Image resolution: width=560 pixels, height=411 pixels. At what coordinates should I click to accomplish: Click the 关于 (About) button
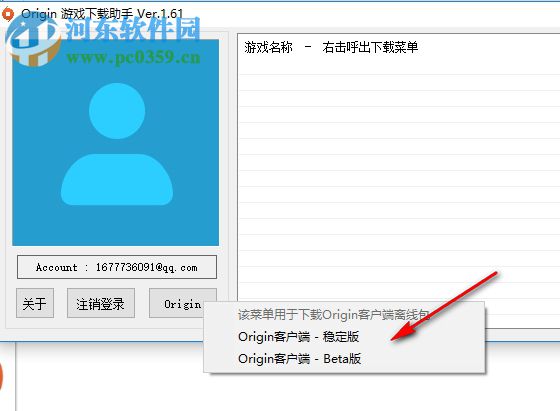[35, 303]
